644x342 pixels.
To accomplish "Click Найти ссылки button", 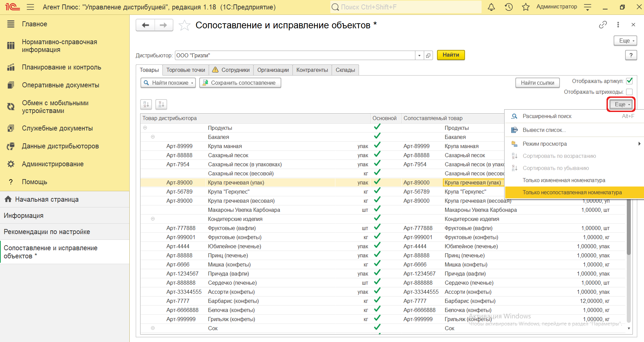I will (537, 83).
